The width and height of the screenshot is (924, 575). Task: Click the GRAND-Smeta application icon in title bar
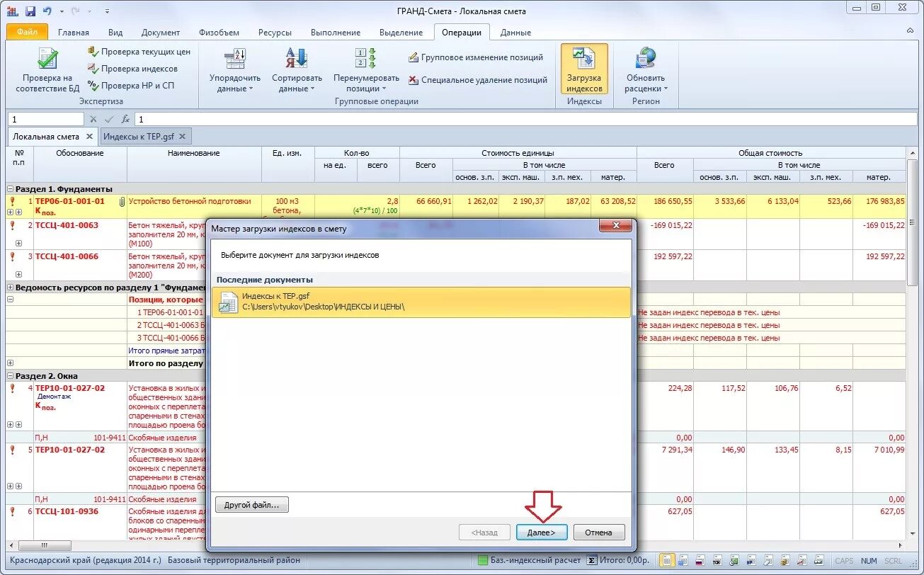[12, 11]
